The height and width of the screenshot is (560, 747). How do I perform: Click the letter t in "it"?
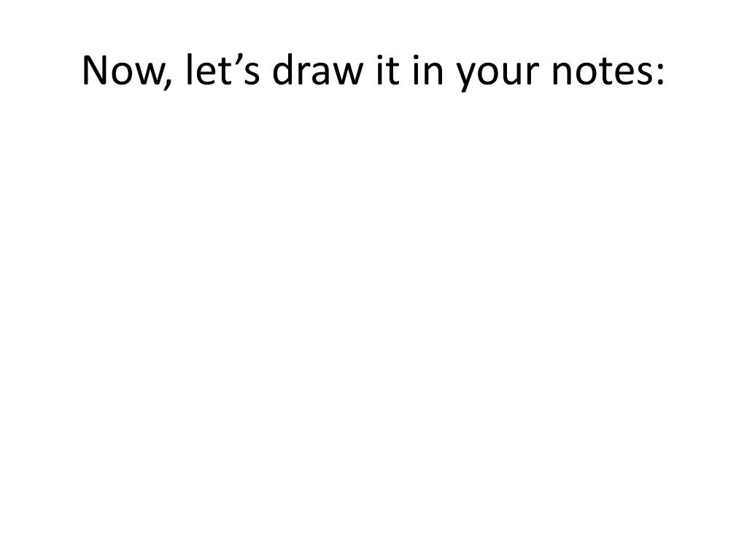pyautogui.click(x=393, y=71)
